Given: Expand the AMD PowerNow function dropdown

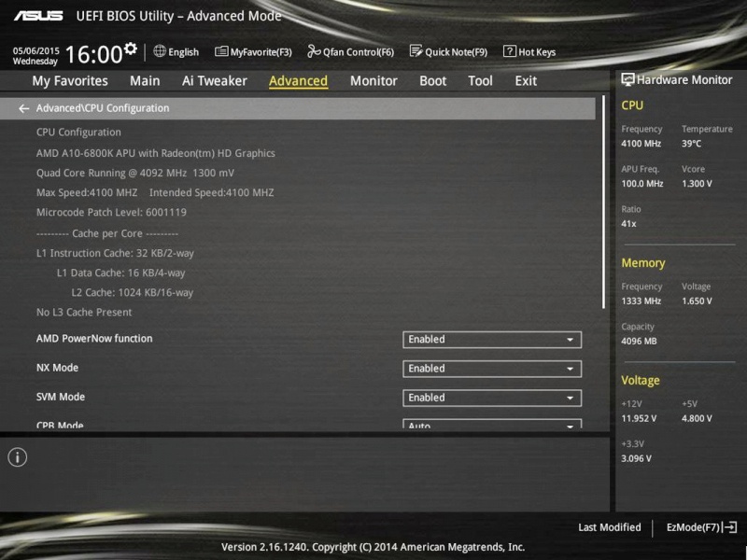Looking at the screenshot, I should pos(492,340).
